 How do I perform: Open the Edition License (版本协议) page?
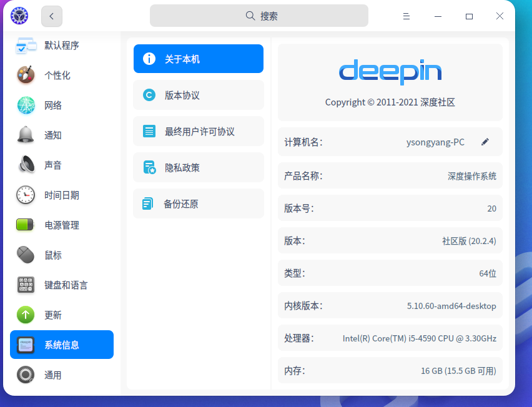[199, 96]
